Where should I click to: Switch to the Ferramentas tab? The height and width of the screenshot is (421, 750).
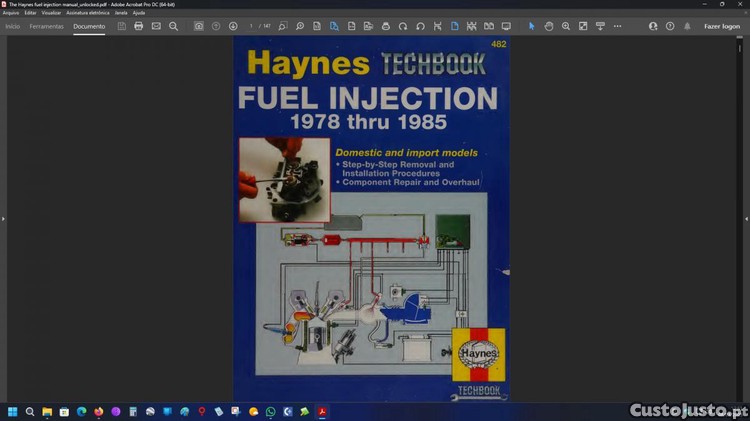[x=46, y=26]
